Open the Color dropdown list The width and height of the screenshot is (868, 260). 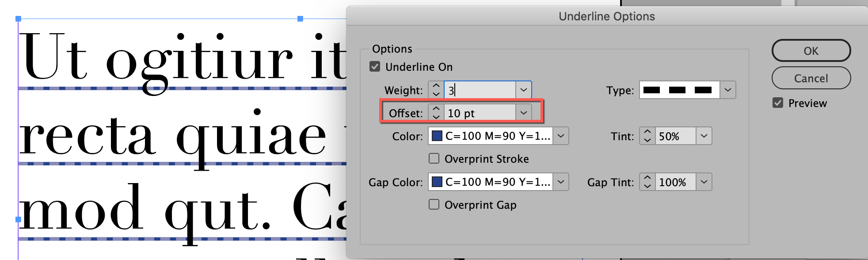click(561, 136)
